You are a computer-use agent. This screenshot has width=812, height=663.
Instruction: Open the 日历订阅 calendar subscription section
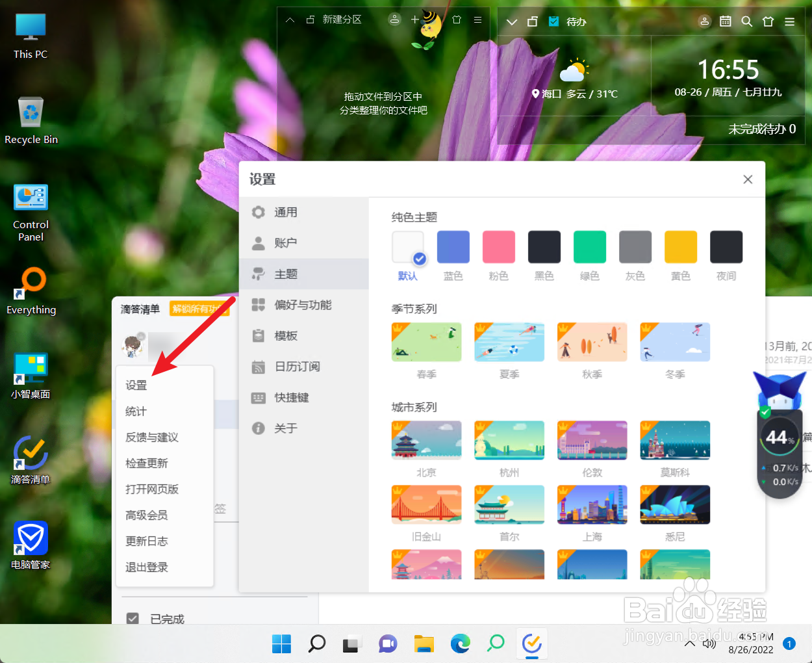pos(303,367)
